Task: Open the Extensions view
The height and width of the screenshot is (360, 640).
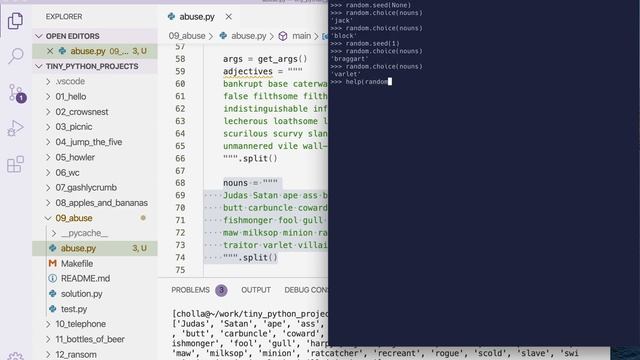Action: click(x=16, y=164)
